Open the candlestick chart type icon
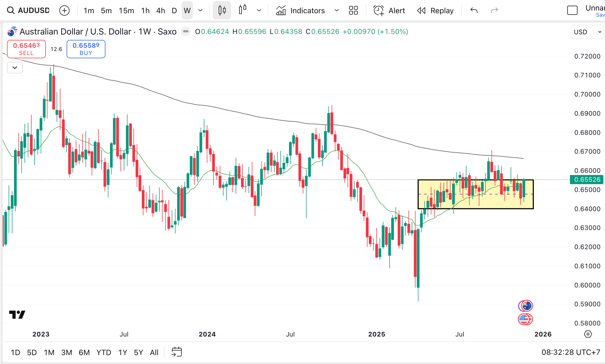 tap(222, 10)
